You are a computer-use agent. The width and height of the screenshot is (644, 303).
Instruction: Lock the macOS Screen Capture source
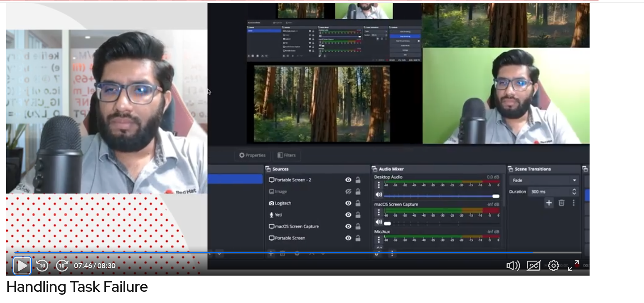(358, 226)
